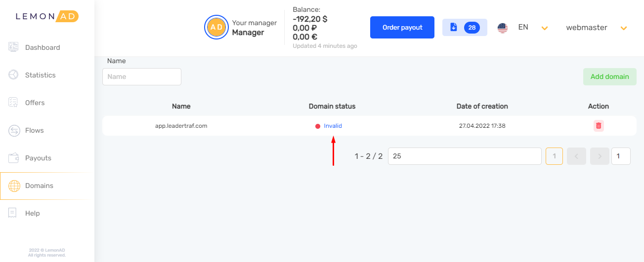Screen dimensions: 644x262
Task: Click the Domains globe icon
Action: [14, 186]
